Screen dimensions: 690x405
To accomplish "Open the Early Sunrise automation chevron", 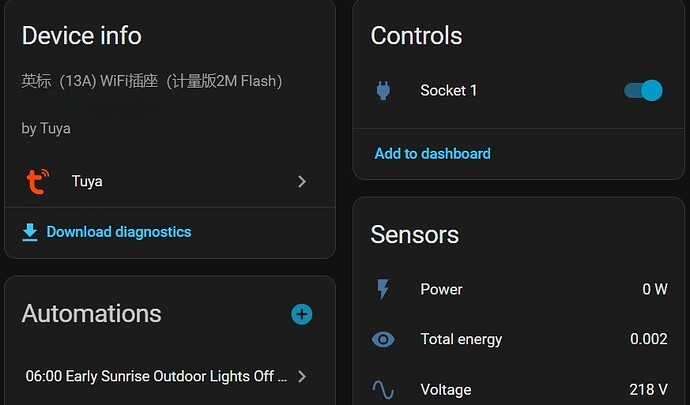I will [x=302, y=377].
